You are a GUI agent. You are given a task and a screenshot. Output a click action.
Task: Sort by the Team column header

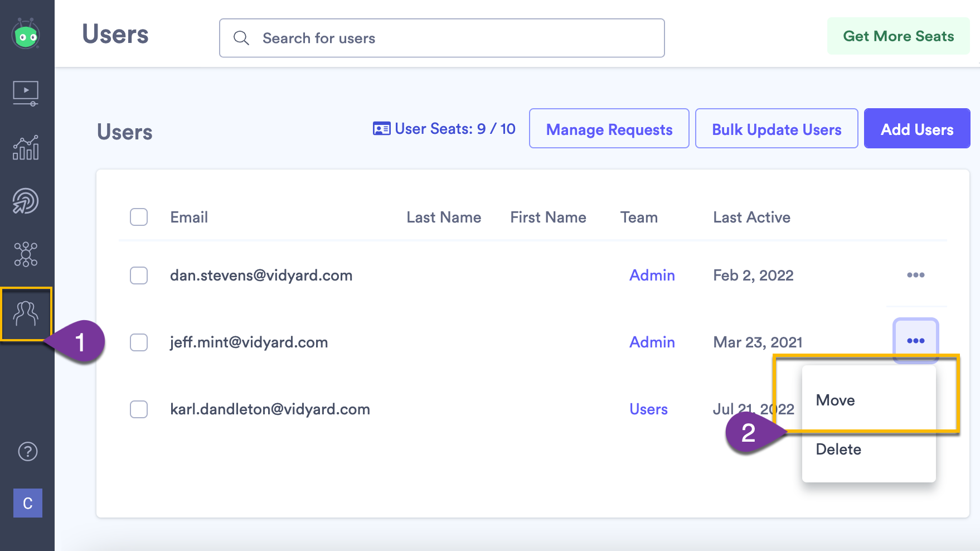pos(639,217)
